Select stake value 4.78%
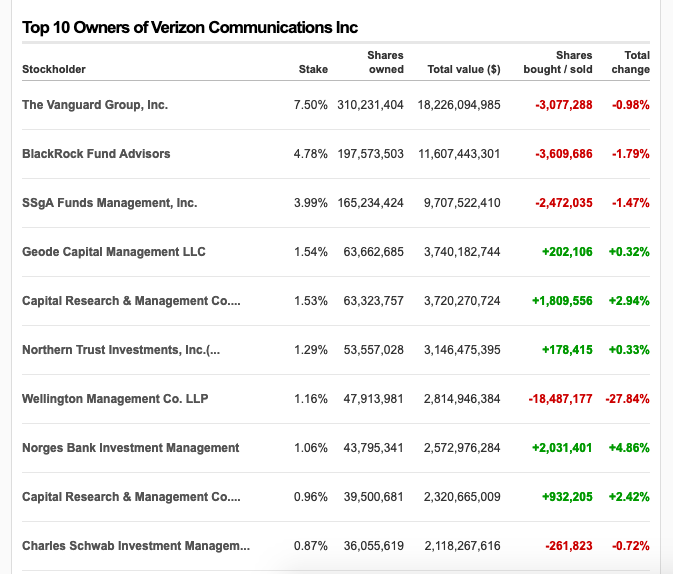 coord(311,154)
